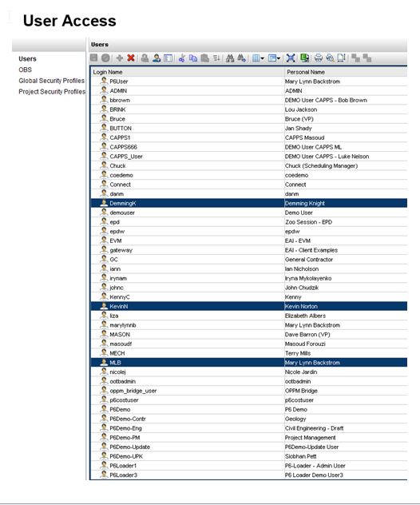Image resolution: width=420 pixels, height=505 pixels.
Task: Open the Users section in left navigation
Action: coord(27,59)
